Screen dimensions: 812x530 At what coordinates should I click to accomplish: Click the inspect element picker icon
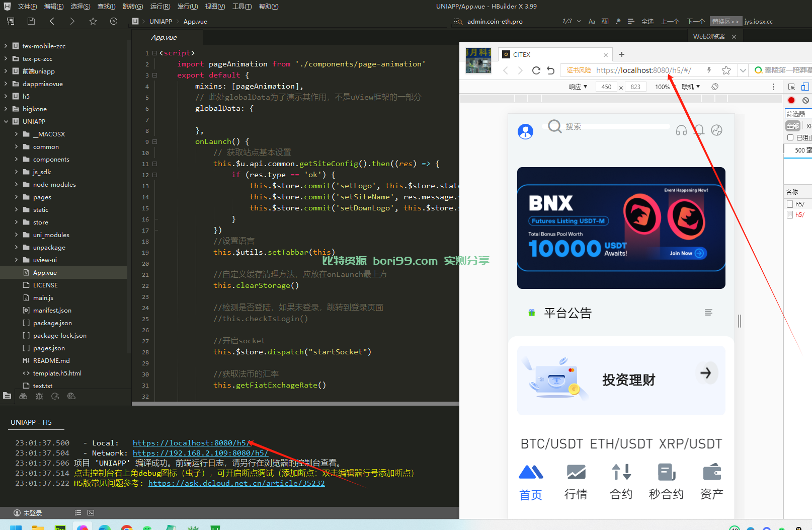pos(791,87)
